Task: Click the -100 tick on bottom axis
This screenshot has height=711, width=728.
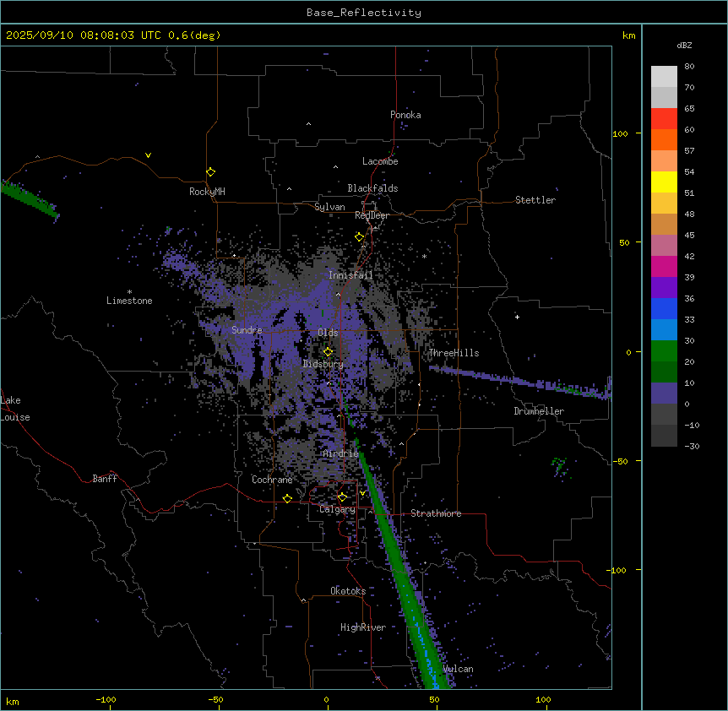Action: point(106,700)
